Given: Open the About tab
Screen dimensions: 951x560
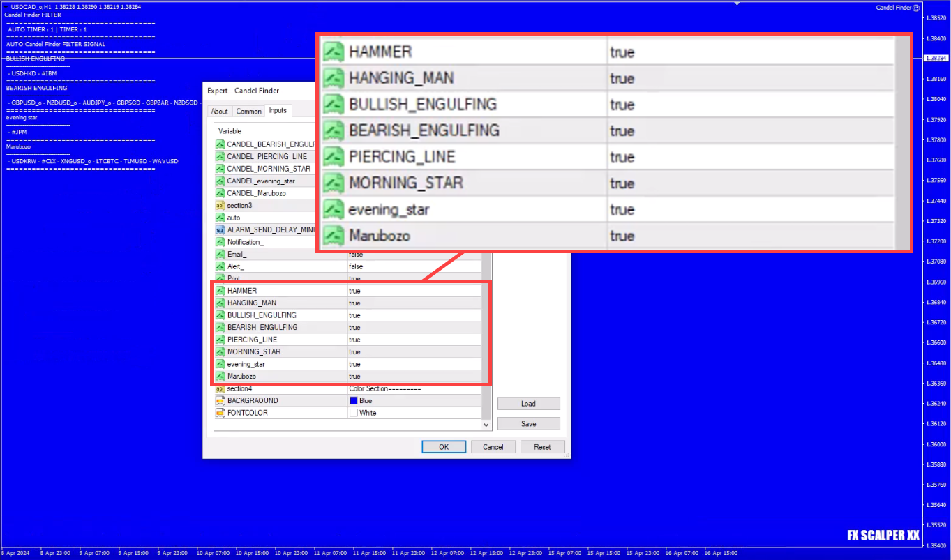Looking at the screenshot, I should coord(219,112).
